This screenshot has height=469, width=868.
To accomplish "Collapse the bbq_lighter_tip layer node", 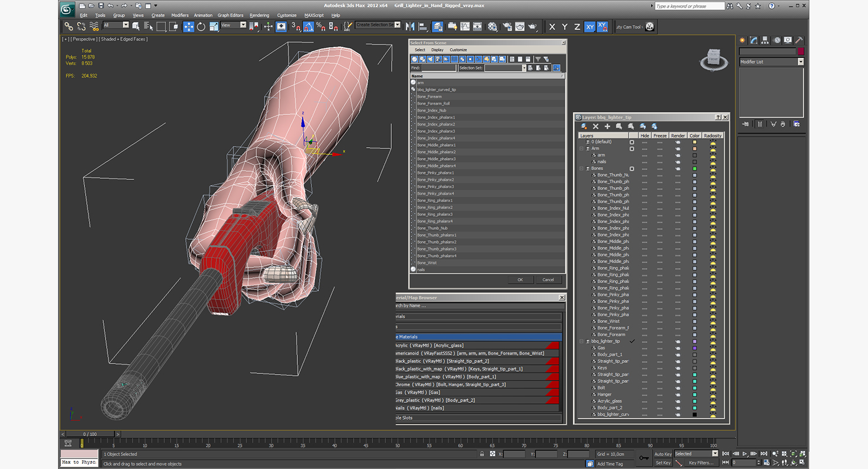I will (x=582, y=341).
